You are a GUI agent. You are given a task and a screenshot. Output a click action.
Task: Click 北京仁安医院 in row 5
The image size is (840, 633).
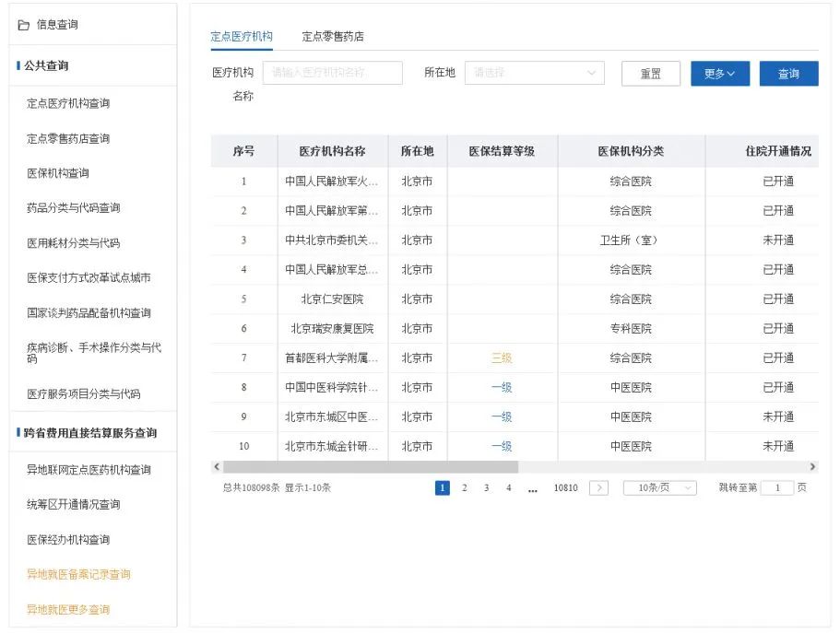[x=332, y=299]
